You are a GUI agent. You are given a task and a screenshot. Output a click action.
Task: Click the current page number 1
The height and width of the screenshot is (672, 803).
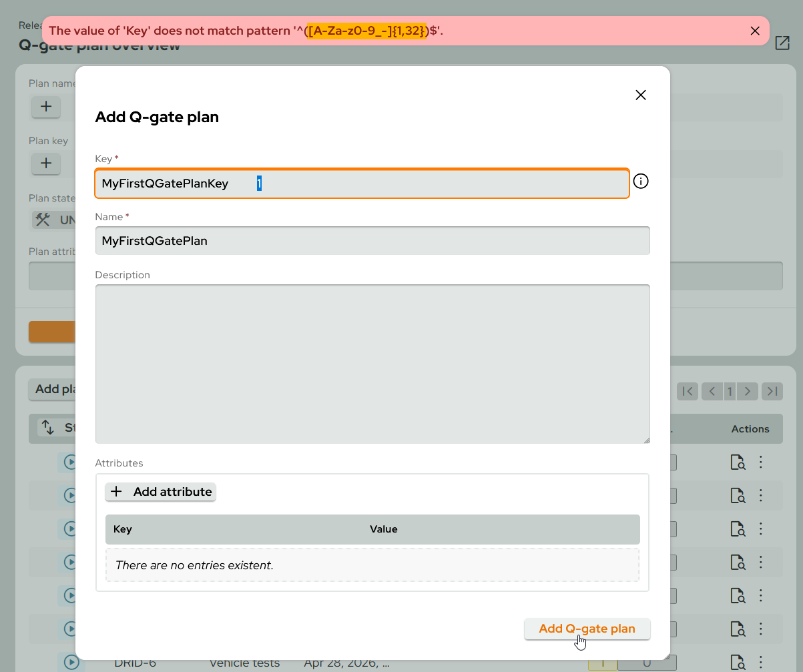click(730, 391)
